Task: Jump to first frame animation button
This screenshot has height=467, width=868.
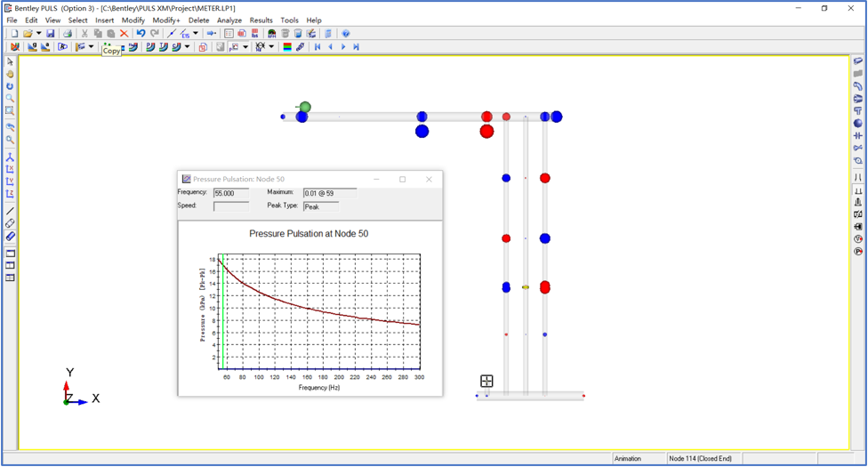Action: pos(317,47)
